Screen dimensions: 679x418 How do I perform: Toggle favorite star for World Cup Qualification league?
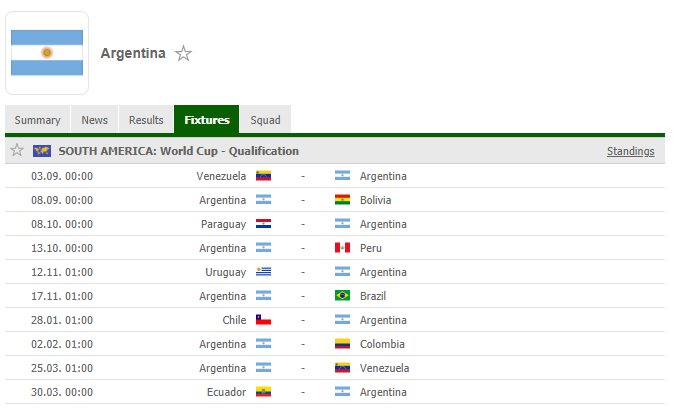pyautogui.click(x=17, y=150)
